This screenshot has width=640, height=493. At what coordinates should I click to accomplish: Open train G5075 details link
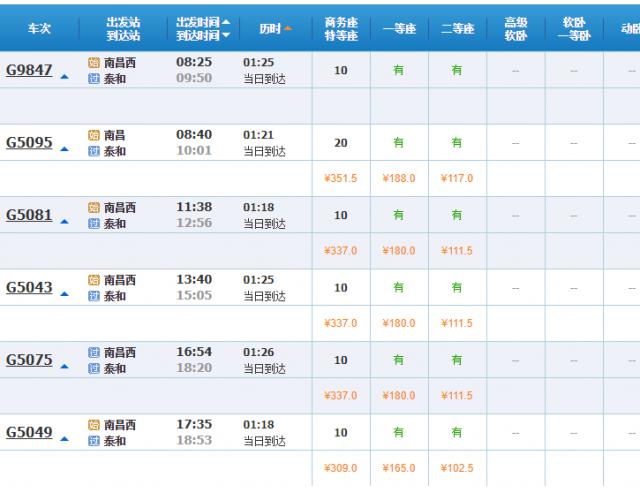[x=29, y=360]
